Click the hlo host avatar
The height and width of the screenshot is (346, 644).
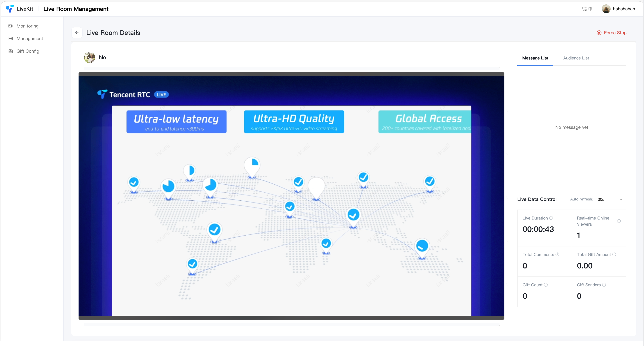click(x=89, y=57)
